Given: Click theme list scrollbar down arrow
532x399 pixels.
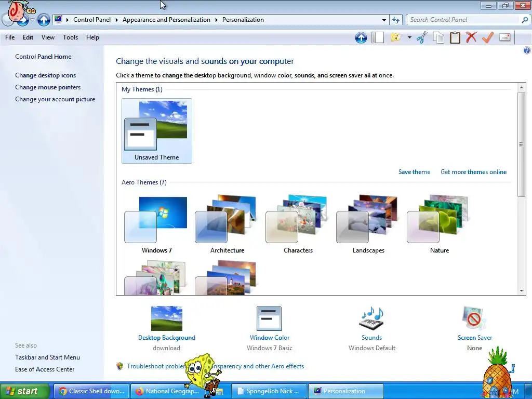Looking at the screenshot, I should (522, 291).
